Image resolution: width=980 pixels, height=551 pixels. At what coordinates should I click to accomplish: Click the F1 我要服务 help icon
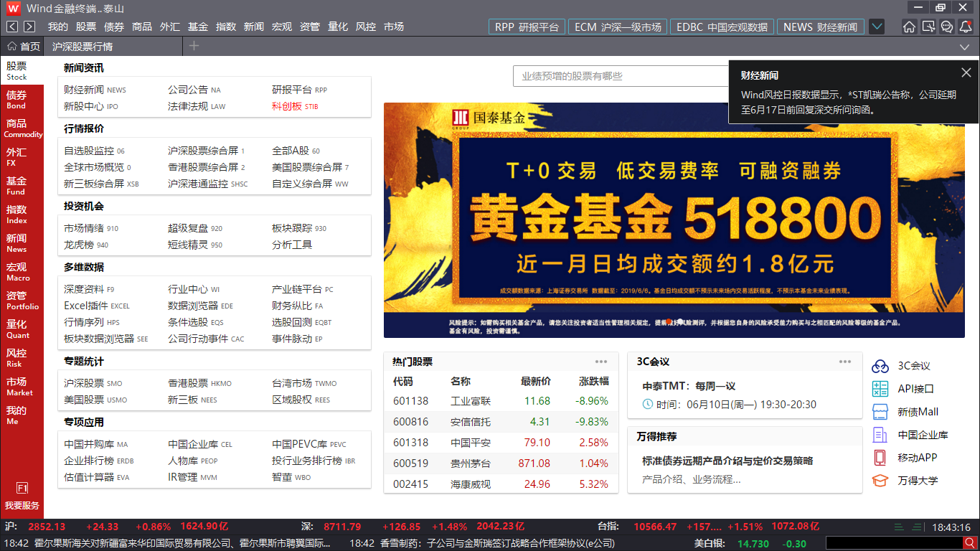(x=22, y=495)
